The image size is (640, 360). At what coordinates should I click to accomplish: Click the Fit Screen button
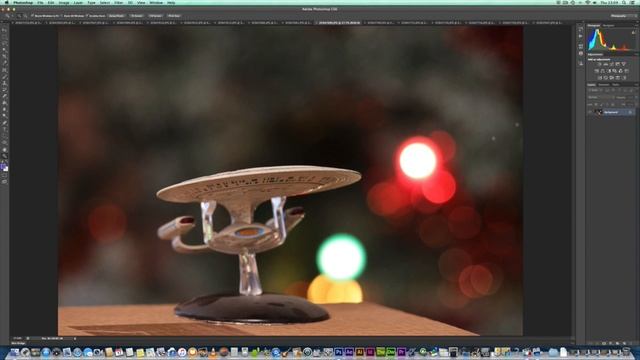(137, 16)
